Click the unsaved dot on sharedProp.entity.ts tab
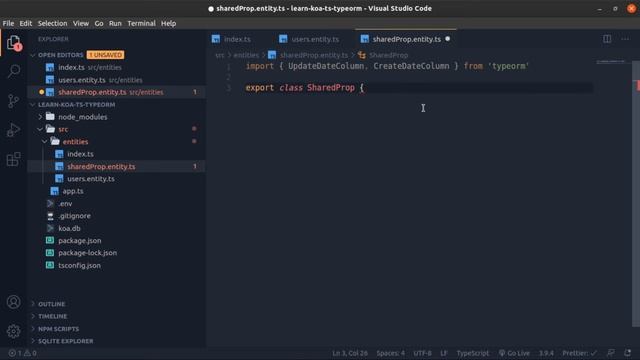This screenshot has height=360, width=640. (x=448, y=39)
